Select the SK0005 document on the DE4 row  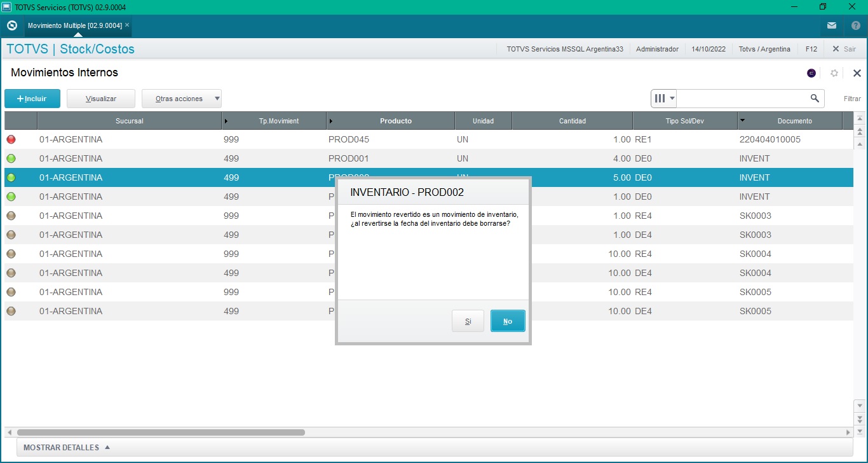(x=756, y=311)
